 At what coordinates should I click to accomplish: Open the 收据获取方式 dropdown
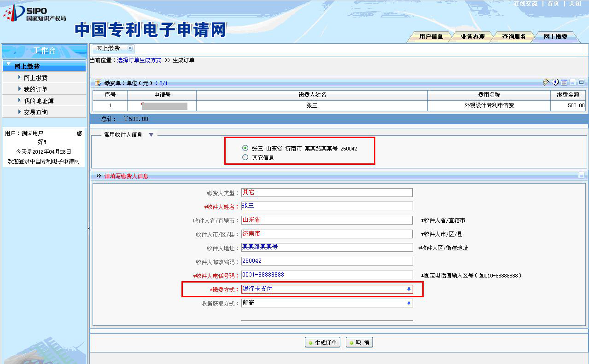(408, 303)
